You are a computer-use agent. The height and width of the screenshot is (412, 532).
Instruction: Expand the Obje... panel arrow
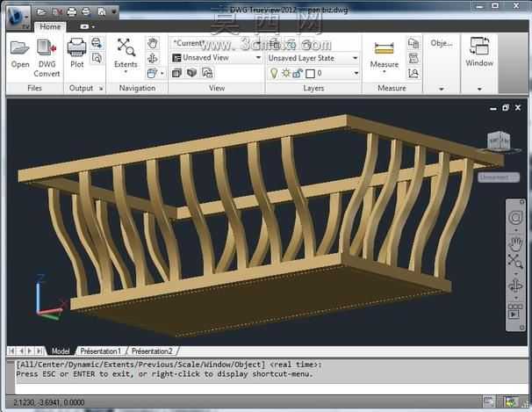click(x=442, y=89)
